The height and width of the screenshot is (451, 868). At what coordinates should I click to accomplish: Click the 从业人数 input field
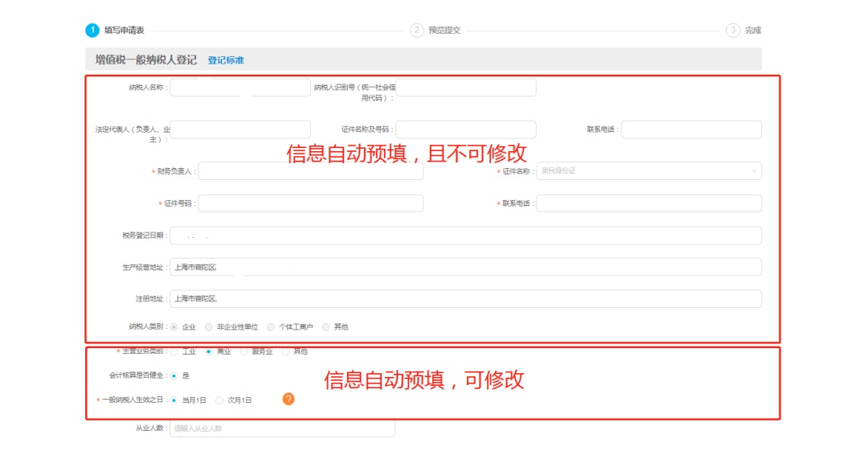pos(282,428)
